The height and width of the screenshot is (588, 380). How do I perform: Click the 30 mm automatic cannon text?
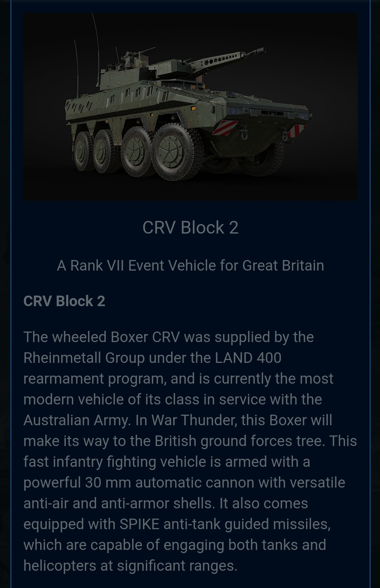pyautogui.click(x=169, y=483)
